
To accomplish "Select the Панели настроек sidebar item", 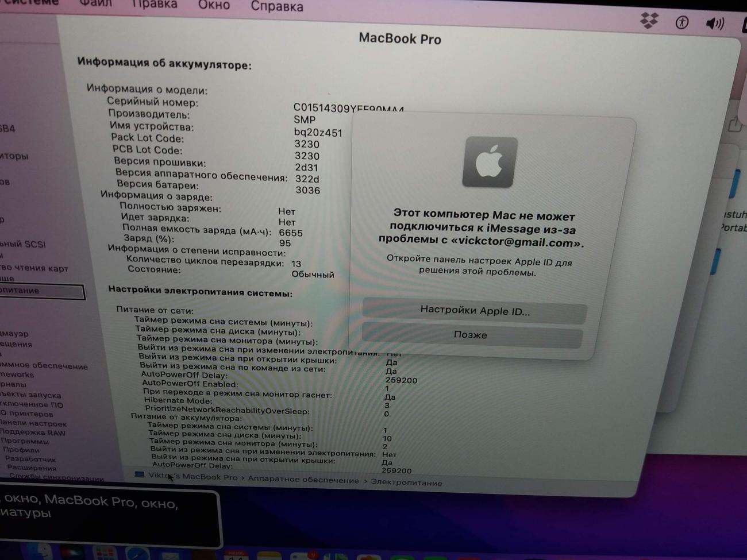I will pyautogui.click(x=33, y=423).
